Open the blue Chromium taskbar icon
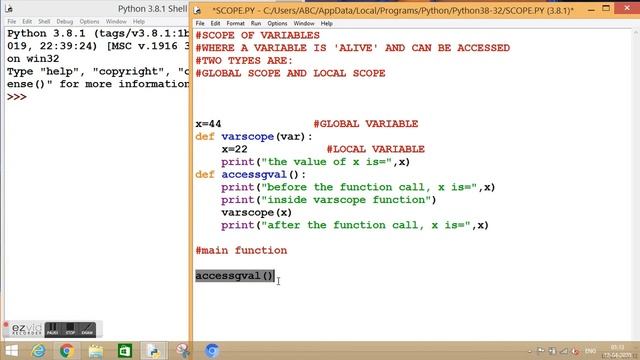 tap(212, 351)
